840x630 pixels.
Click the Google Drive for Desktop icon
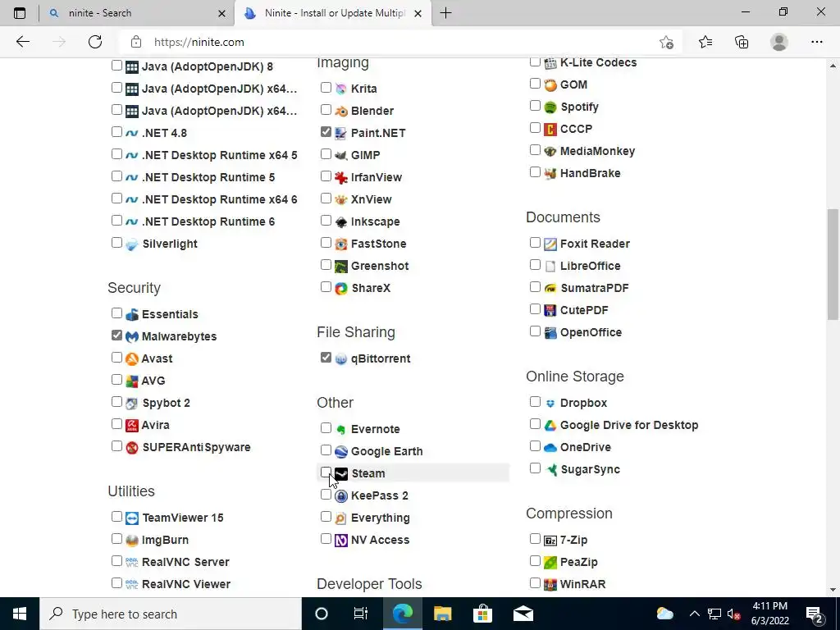tap(550, 426)
